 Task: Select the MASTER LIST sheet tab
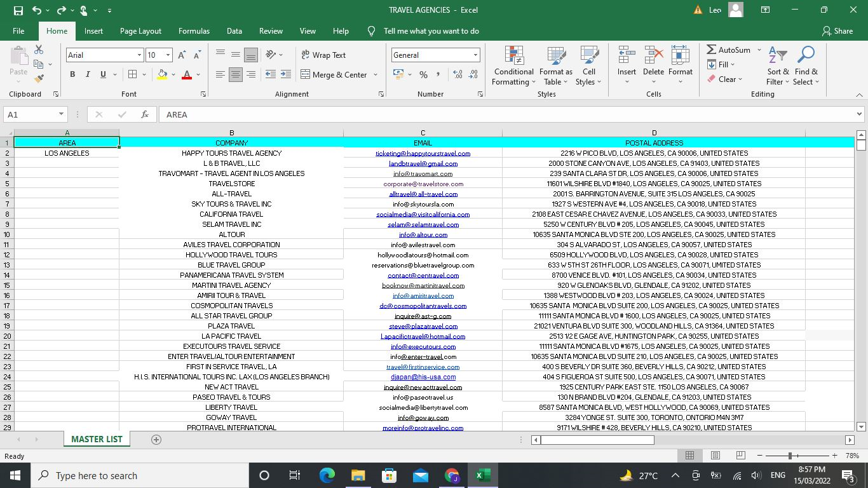[x=97, y=439]
